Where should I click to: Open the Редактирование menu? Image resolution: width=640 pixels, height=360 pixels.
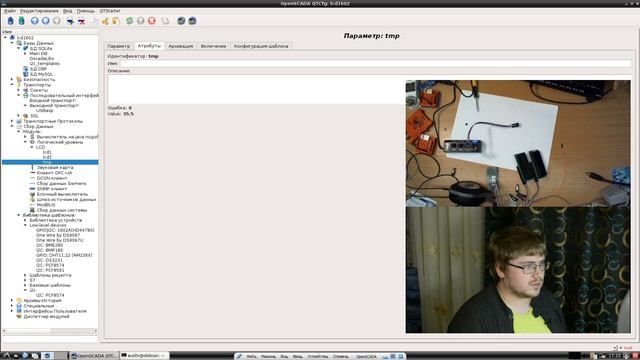click(39, 11)
